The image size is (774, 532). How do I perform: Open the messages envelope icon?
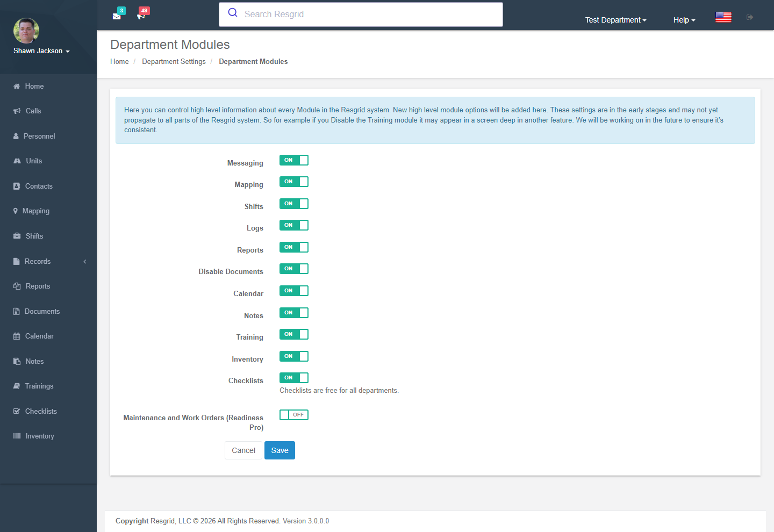(117, 16)
